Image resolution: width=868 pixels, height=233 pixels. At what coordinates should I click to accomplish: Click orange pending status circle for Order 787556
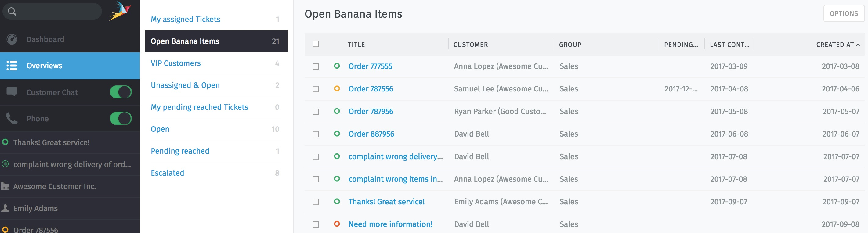(337, 88)
